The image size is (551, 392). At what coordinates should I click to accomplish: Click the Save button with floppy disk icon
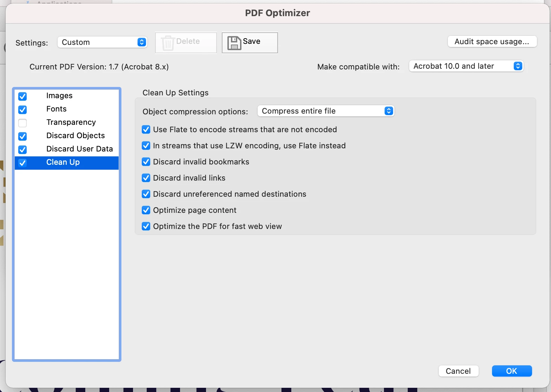point(250,43)
